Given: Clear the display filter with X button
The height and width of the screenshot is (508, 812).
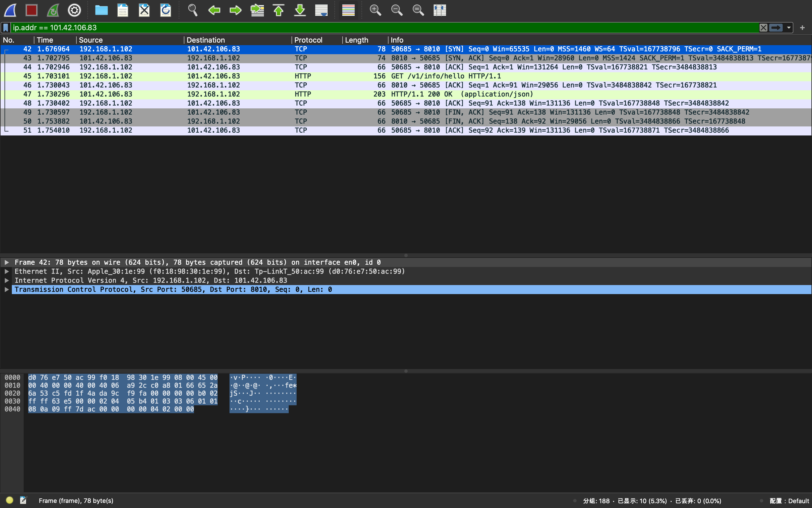Looking at the screenshot, I should (763, 28).
